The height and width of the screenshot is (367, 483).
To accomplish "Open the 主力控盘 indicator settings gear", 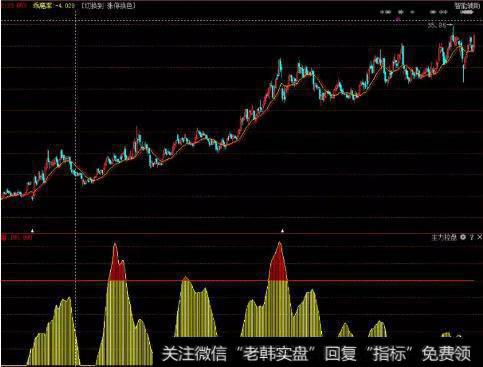I will pyautogui.click(x=463, y=237).
